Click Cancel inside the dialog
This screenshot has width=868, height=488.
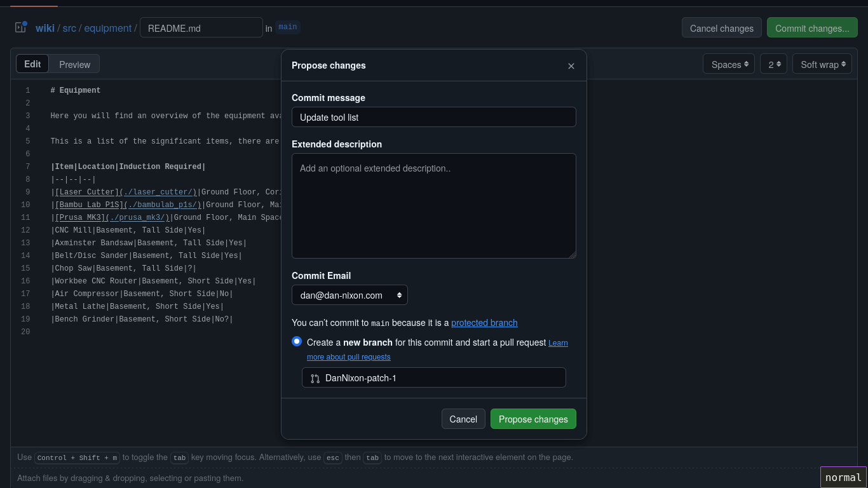(x=463, y=419)
